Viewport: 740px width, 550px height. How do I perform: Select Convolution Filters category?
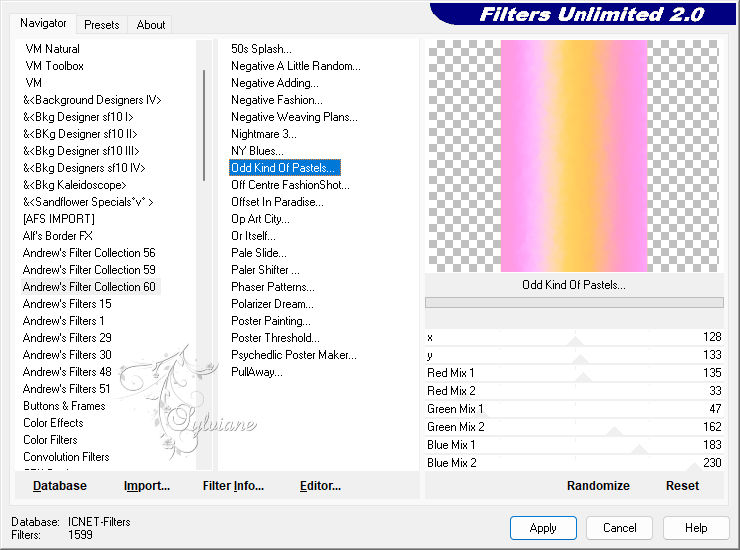(x=66, y=457)
